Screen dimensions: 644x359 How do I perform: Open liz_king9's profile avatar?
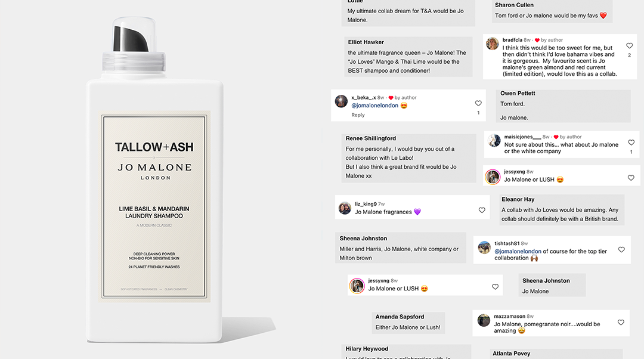coord(345,208)
